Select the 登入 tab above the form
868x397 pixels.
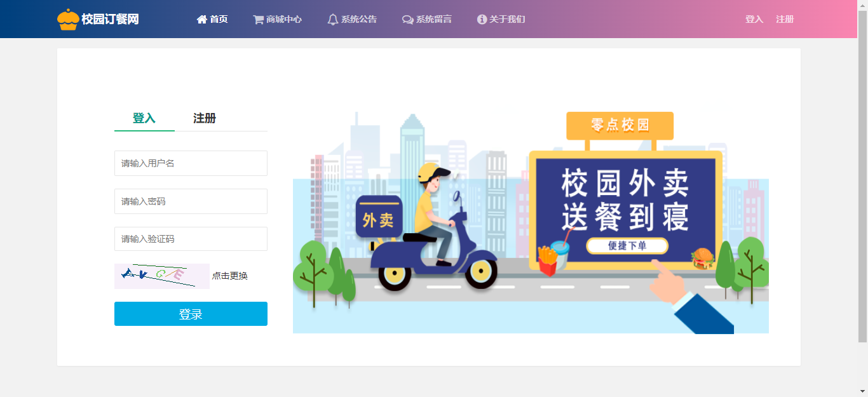144,118
